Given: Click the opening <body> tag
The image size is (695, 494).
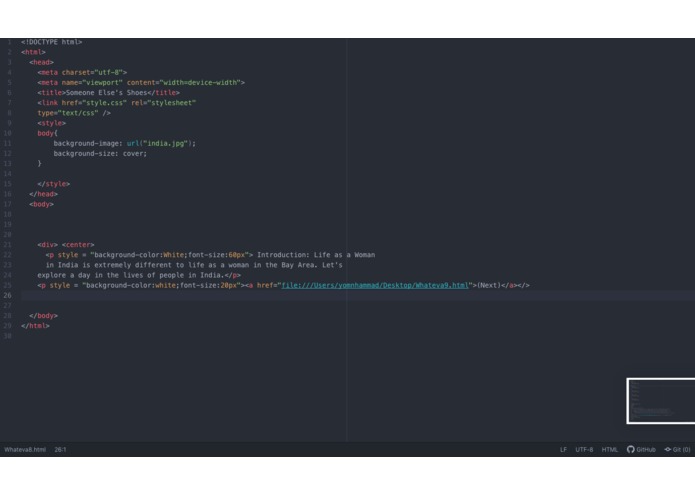Looking at the screenshot, I should [x=41, y=204].
